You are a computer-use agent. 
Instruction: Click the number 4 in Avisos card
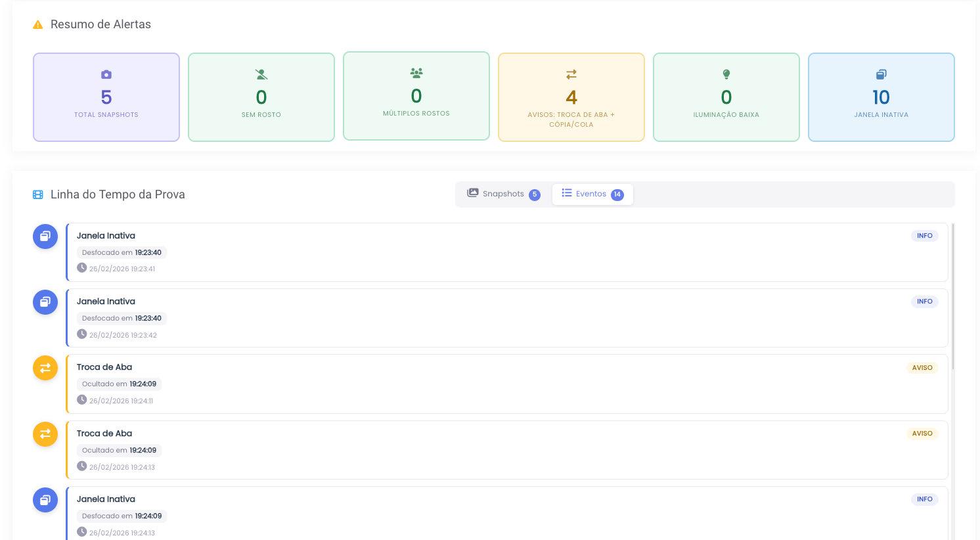click(571, 97)
